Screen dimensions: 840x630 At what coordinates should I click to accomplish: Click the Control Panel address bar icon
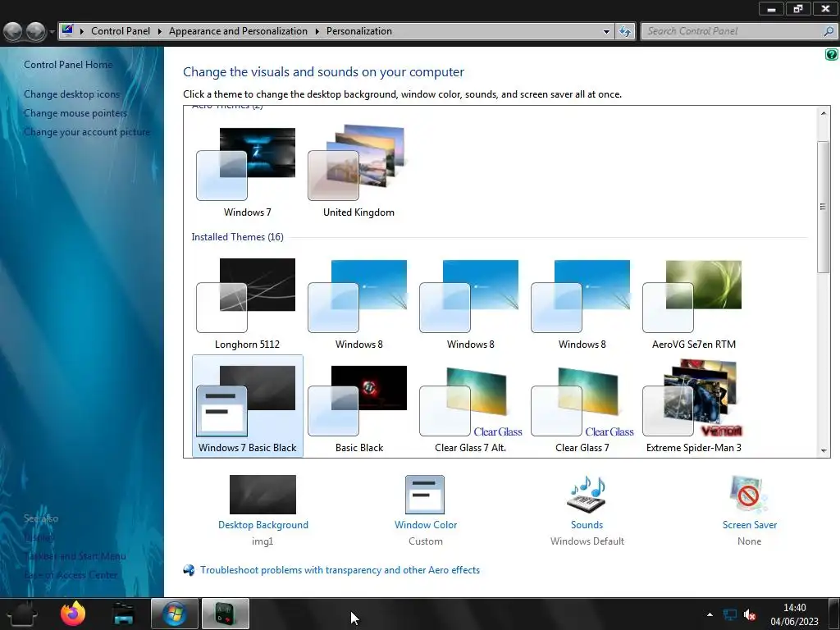pyautogui.click(x=67, y=30)
